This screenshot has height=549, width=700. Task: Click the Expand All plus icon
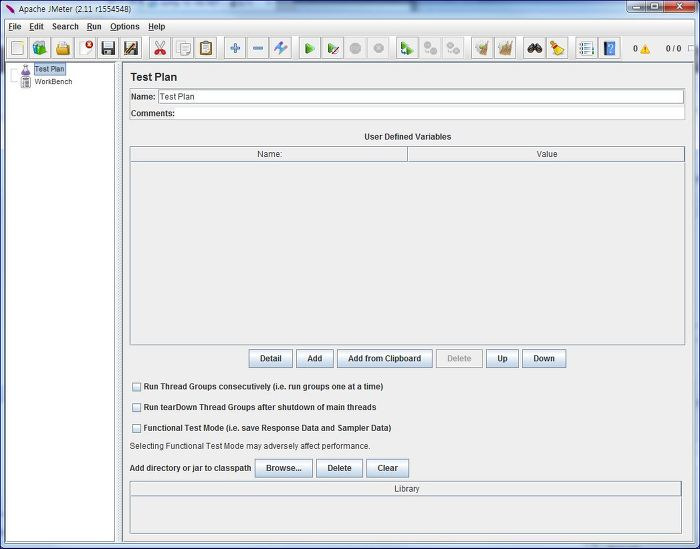coord(235,48)
